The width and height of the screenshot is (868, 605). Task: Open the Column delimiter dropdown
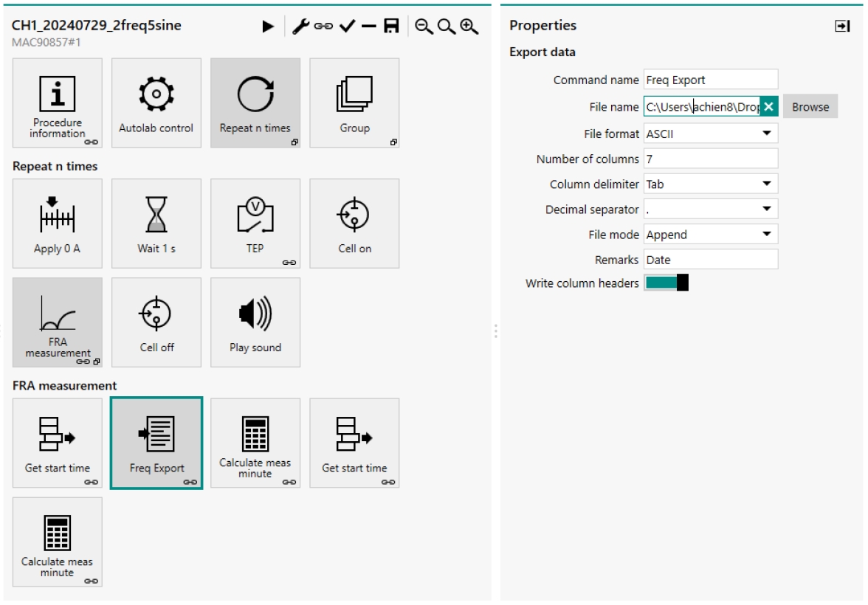coord(711,184)
